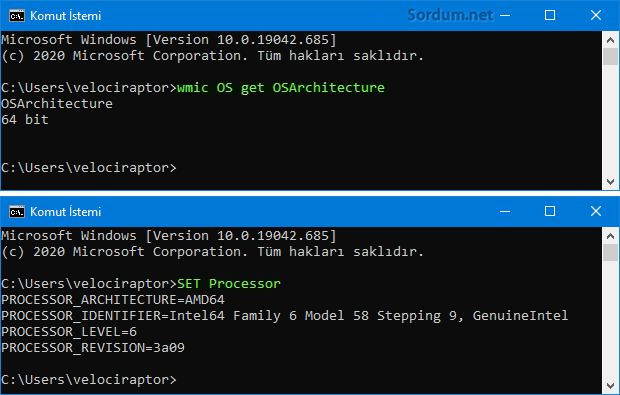Open system menu icon of bottom Komut İstemi window
620x395 pixels.
point(17,212)
